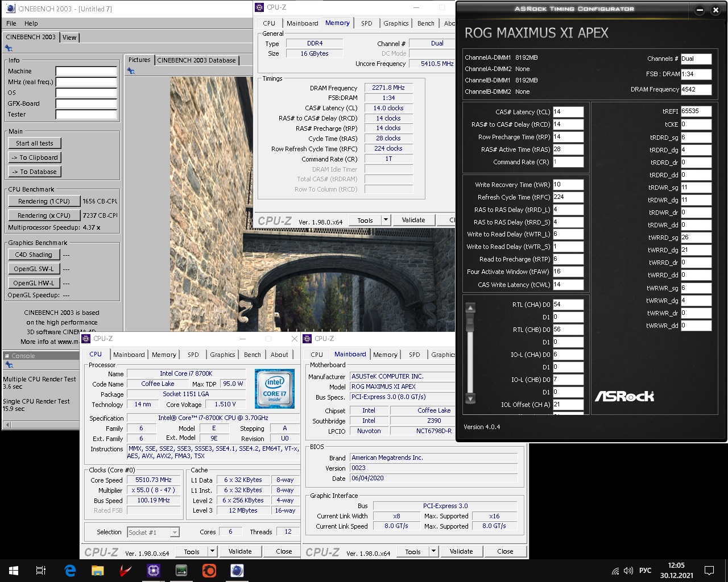The width and height of the screenshot is (728, 582).
Task: Switch to the View tab in Cinebench
Action: click(69, 38)
